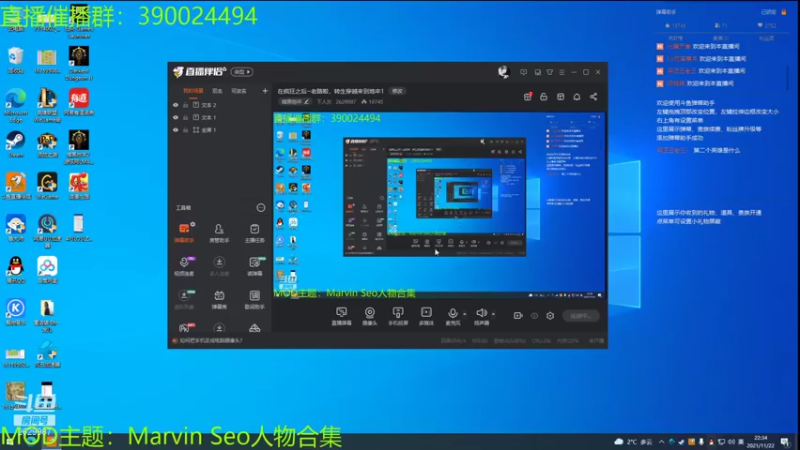
Task: Open Windows notification center icon
Action: point(786,442)
